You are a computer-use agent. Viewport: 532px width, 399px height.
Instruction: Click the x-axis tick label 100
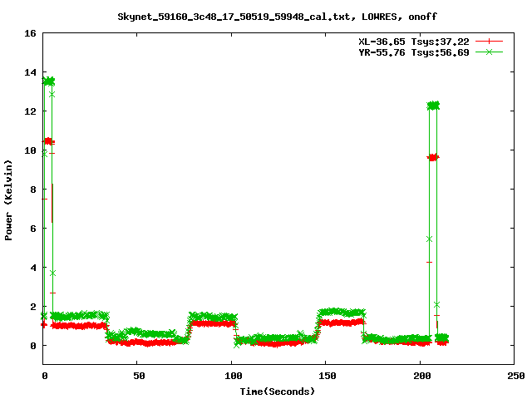click(x=233, y=376)
